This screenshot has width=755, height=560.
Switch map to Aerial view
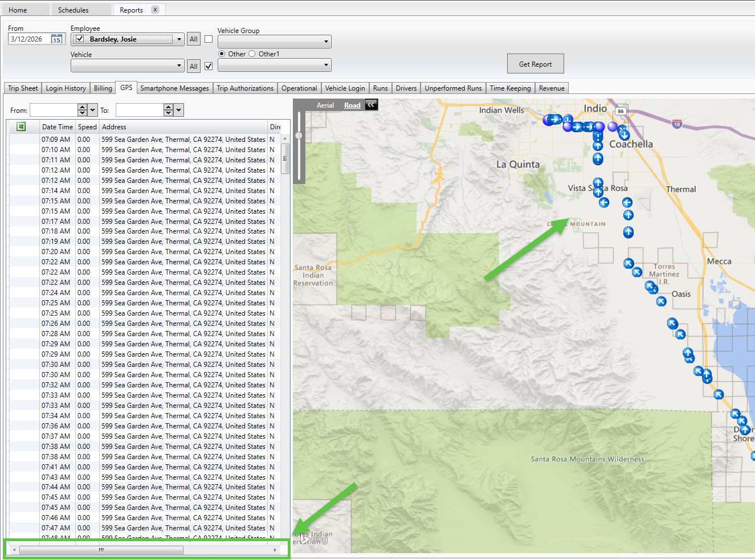pos(325,105)
